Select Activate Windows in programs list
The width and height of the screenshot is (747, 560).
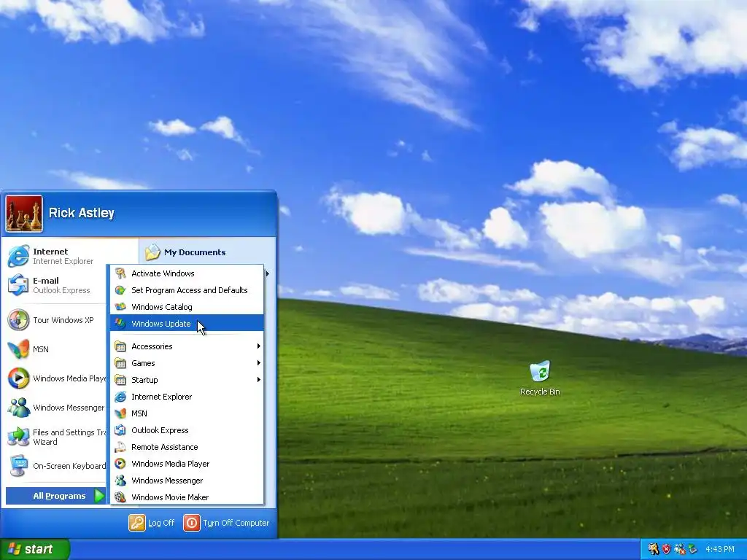187,273
